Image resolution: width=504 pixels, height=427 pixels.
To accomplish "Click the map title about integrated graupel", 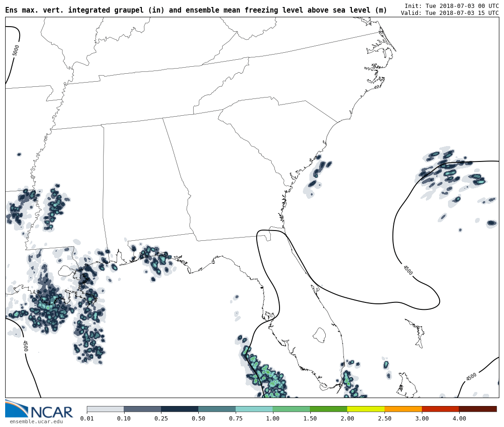I will (196, 10).
